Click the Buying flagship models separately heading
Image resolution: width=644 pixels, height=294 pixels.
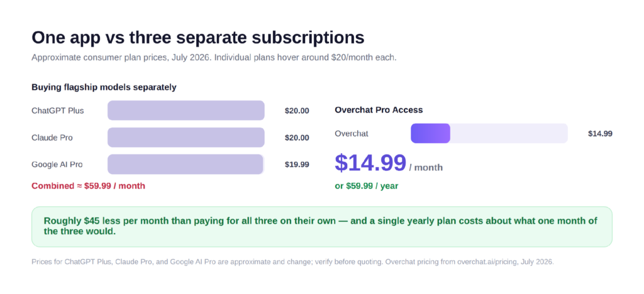coord(104,87)
